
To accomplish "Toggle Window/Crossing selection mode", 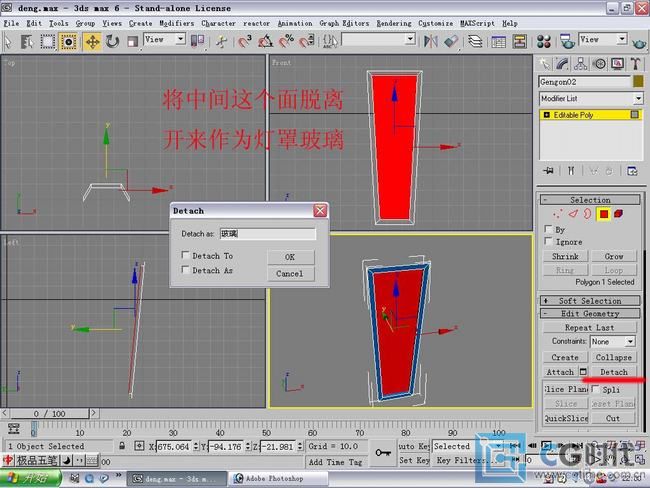I will [68, 41].
